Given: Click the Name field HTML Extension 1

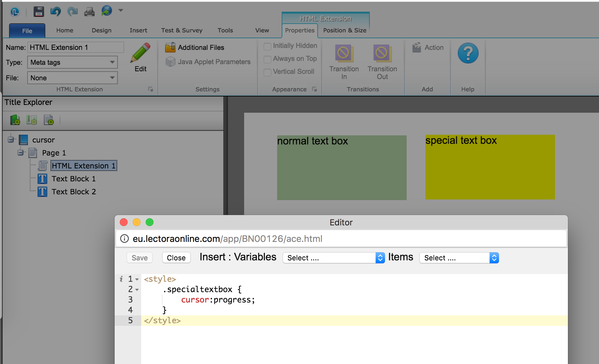Looking at the screenshot, I should (76, 47).
